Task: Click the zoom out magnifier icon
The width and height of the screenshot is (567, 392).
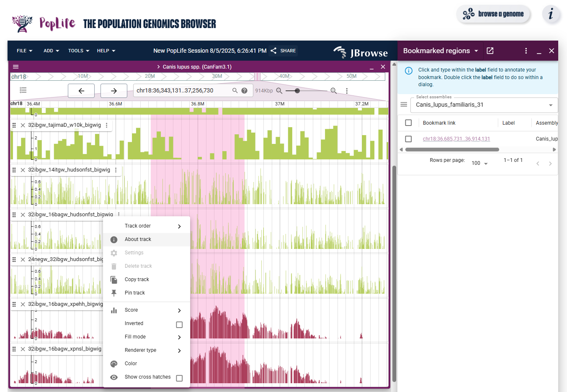Action: (279, 91)
